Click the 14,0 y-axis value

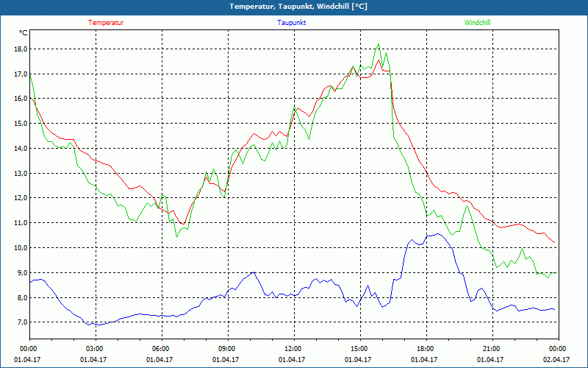21,149
